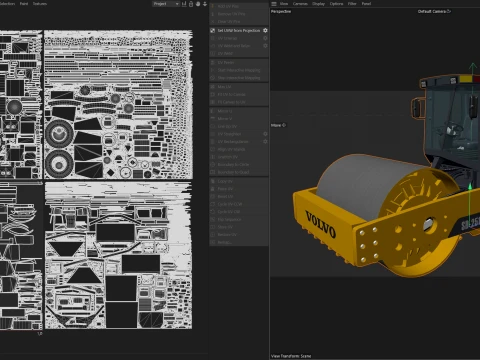
Task: Click UV Weld and Relax icon
Action: (213, 46)
